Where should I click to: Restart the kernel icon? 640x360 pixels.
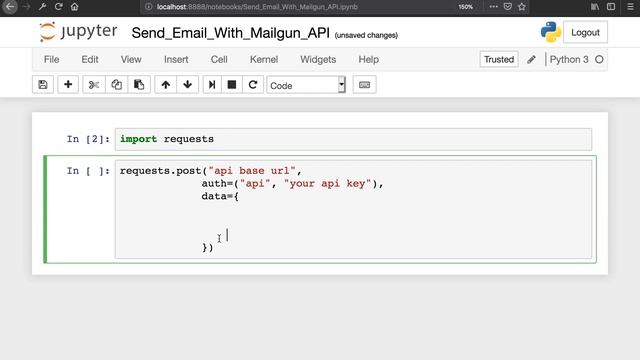(x=253, y=85)
